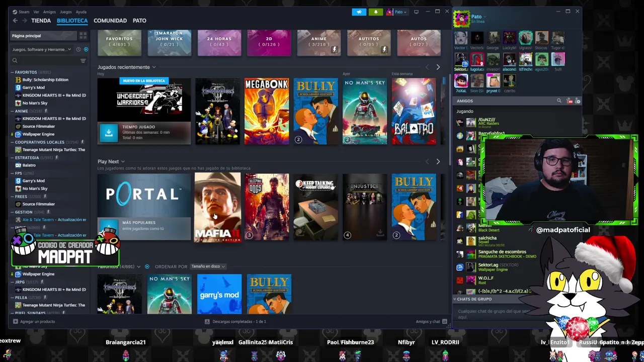Open the blue announcements megaphone icon

click(359, 12)
